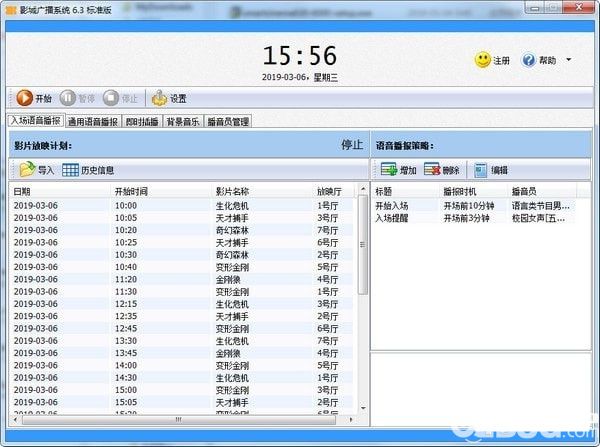
Task: Select the 13:45 金刚狼 row
Action: pyautogui.click(x=181, y=353)
